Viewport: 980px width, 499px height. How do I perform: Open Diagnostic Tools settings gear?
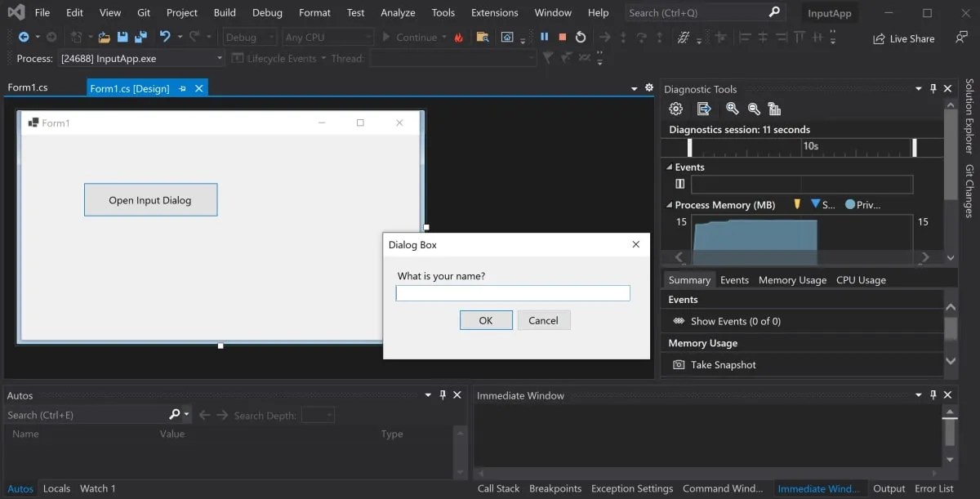point(676,108)
